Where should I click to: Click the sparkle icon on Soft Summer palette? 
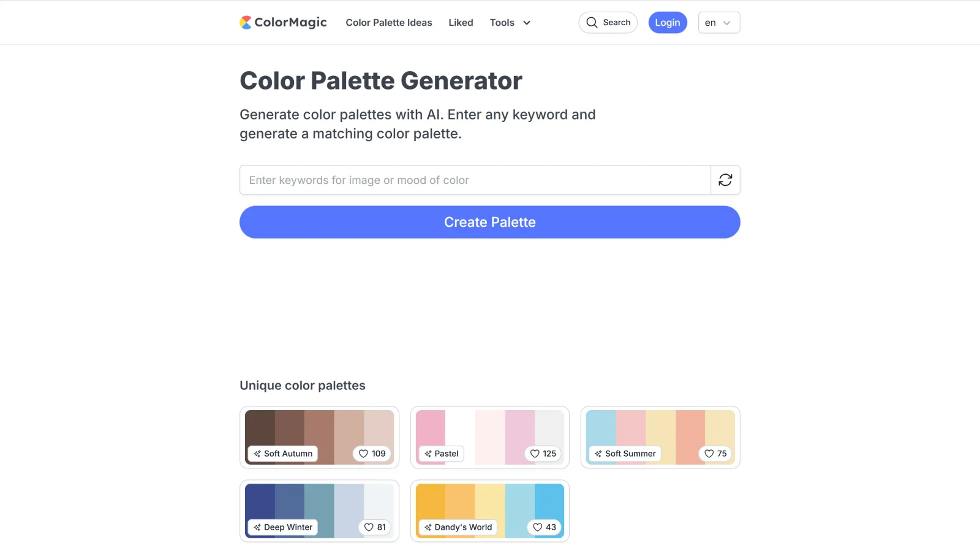pyautogui.click(x=599, y=454)
